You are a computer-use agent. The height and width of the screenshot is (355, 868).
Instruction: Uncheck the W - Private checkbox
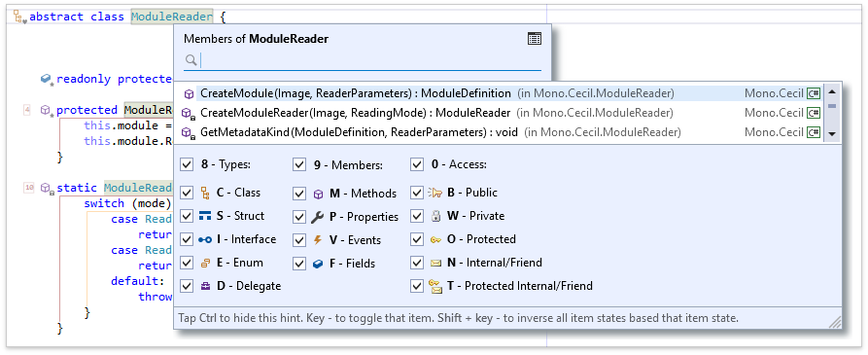coord(417,216)
